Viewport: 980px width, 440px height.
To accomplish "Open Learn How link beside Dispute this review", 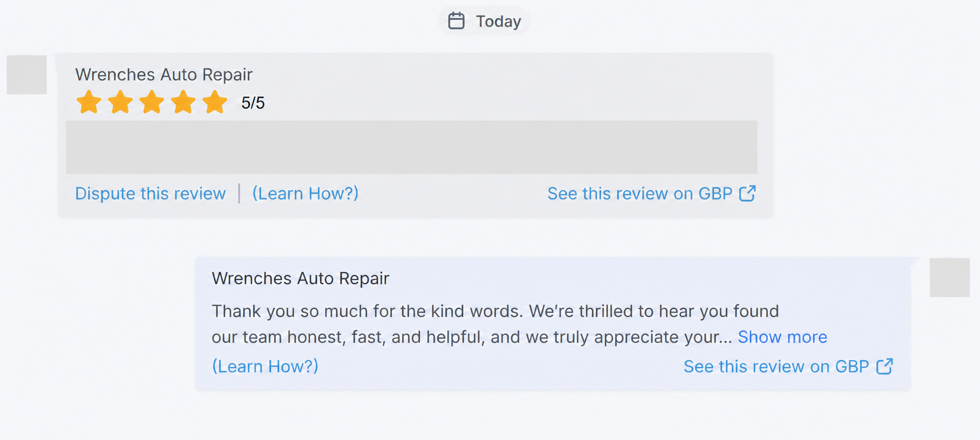I will pyautogui.click(x=305, y=193).
